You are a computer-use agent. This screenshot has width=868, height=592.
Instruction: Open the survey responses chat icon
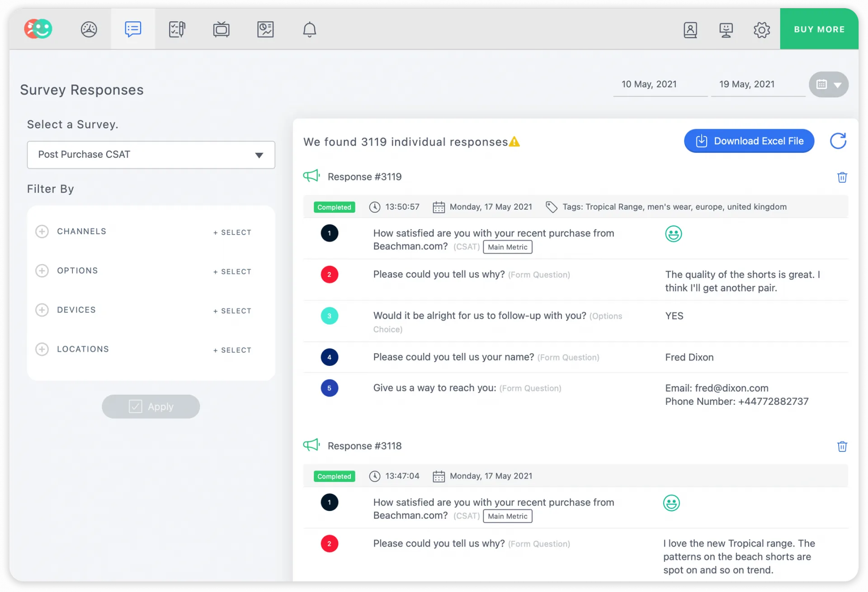[x=133, y=29]
